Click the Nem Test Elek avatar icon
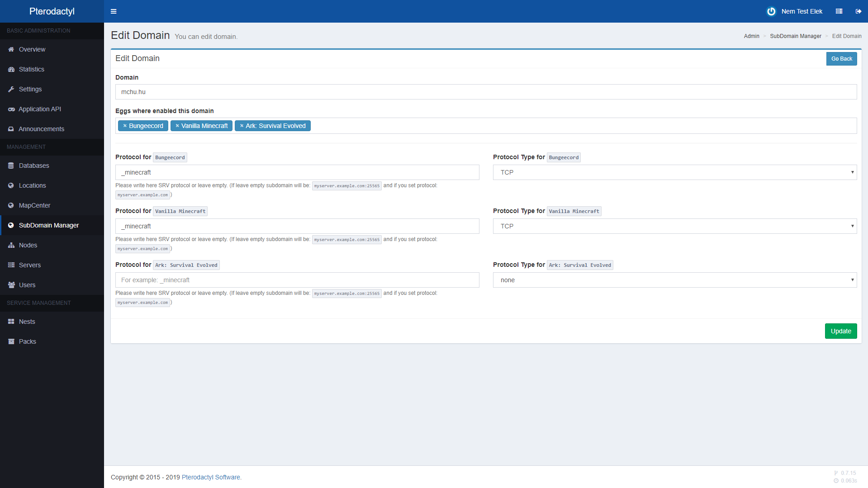The width and height of the screenshot is (868, 488). [x=771, y=11]
